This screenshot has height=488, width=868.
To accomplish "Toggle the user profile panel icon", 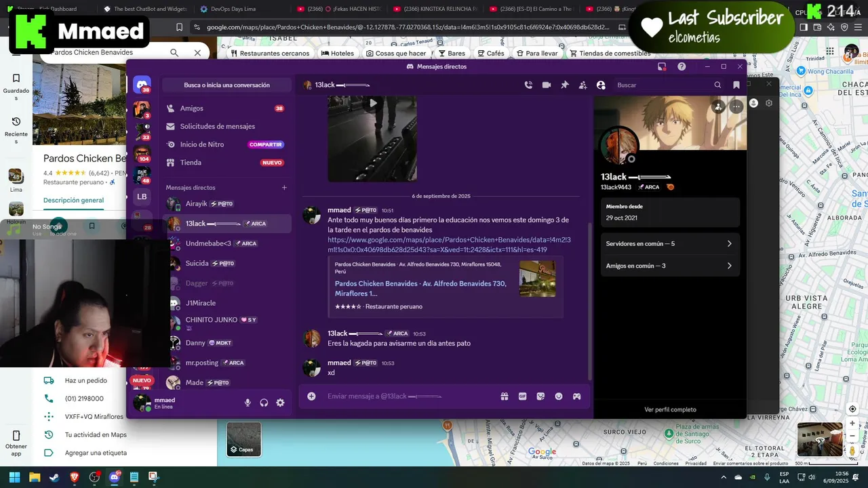I will click(601, 85).
